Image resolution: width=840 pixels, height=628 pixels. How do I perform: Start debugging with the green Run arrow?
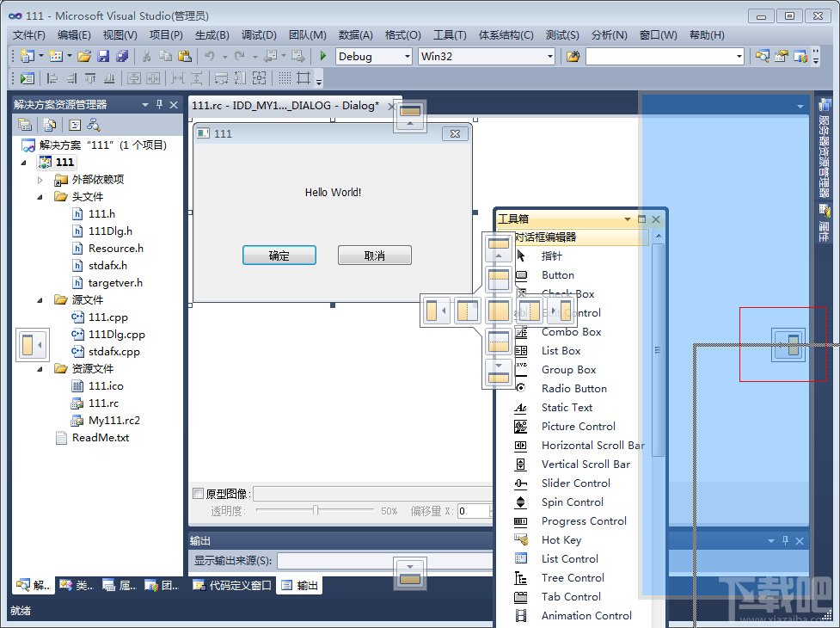pos(322,55)
